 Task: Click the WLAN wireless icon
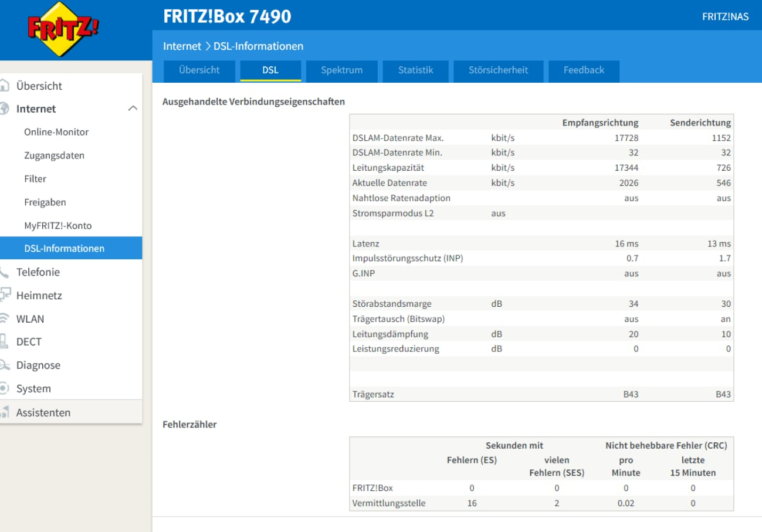(5, 319)
